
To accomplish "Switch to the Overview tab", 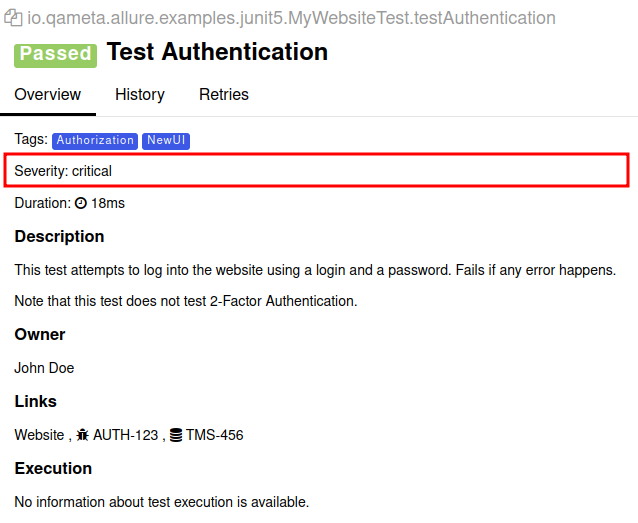I will coord(47,95).
